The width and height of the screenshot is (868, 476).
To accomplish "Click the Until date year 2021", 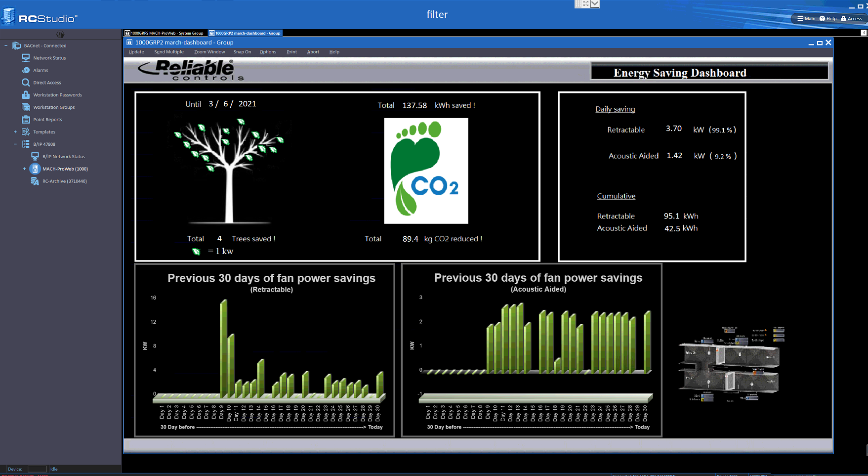I will 247,104.
